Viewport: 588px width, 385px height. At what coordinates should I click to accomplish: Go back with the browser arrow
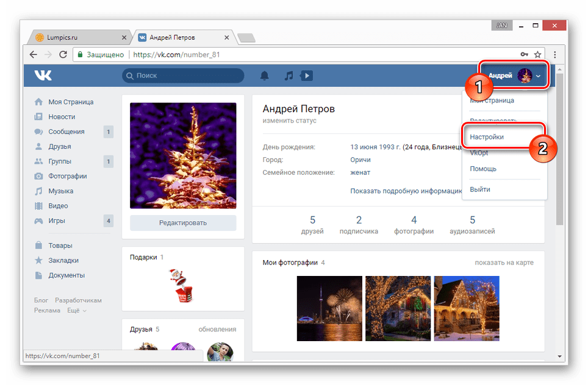34,54
